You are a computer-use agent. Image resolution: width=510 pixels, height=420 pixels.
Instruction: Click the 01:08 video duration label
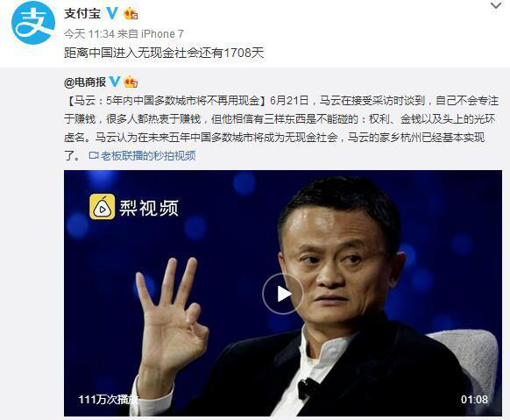(474, 399)
